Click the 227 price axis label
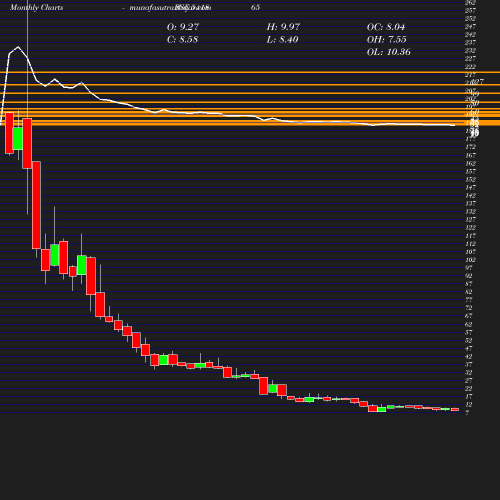The image size is (500, 500). (x=470, y=58)
